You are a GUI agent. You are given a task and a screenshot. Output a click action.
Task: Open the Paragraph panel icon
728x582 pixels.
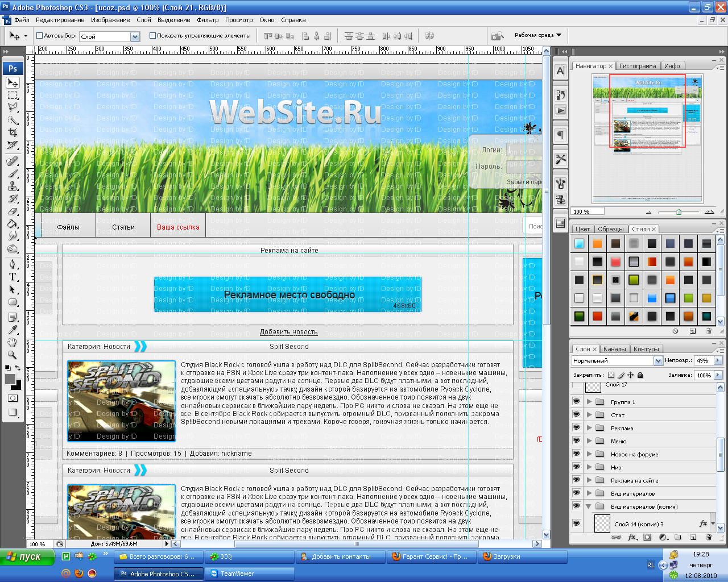pos(561,135)
